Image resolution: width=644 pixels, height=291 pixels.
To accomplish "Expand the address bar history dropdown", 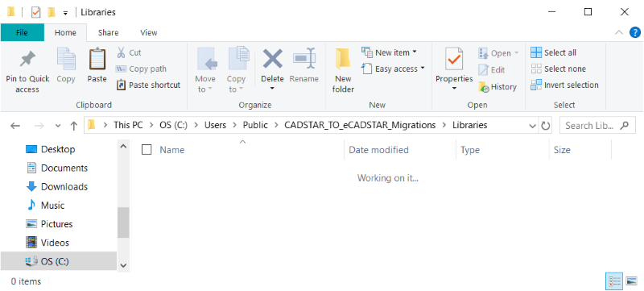I will point(533,126).
